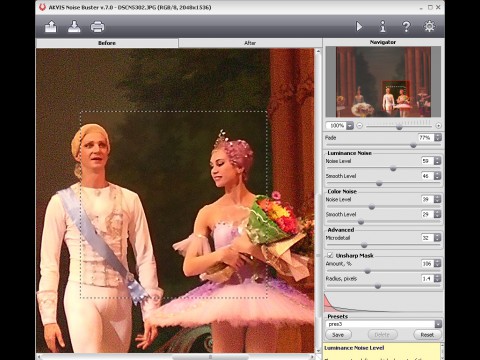Click the Radius pixels slider handle
Viewport: 480px width, 360px height.
pyautogui.click(x=378, y=286)
